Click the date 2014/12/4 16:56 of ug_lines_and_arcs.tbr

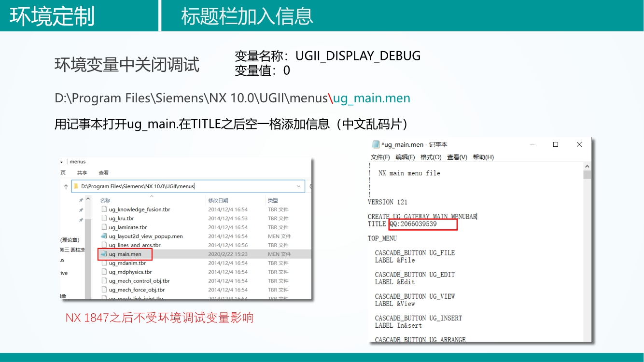(228, 245)
